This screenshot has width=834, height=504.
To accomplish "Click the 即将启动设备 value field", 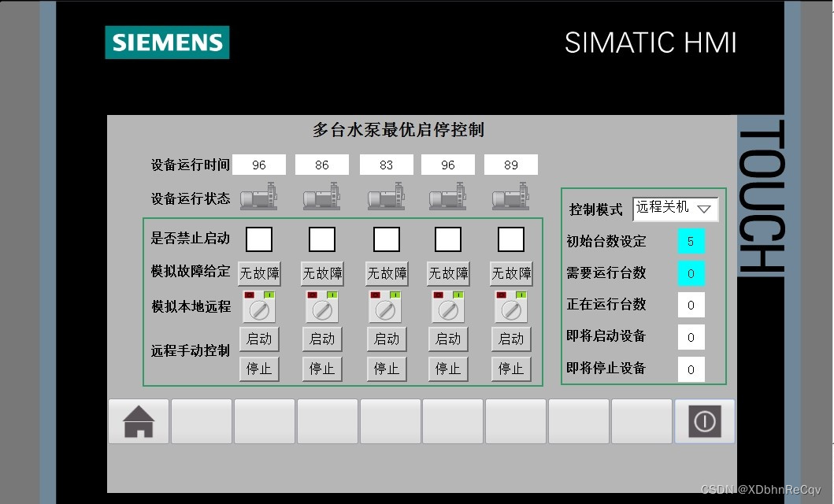I will click(x=691, y=337).
